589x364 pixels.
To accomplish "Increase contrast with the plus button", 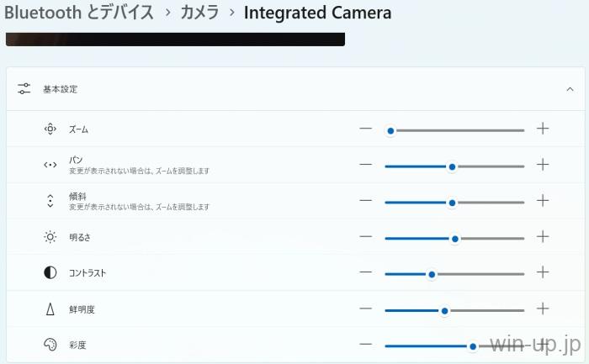I will [543, 272].
